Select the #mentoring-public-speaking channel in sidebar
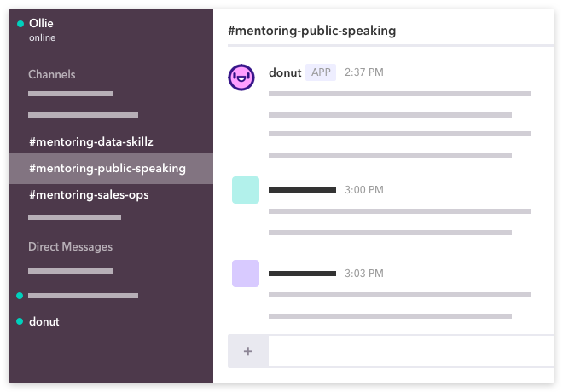The image size is (563, 392). click(x=111, y=169)
